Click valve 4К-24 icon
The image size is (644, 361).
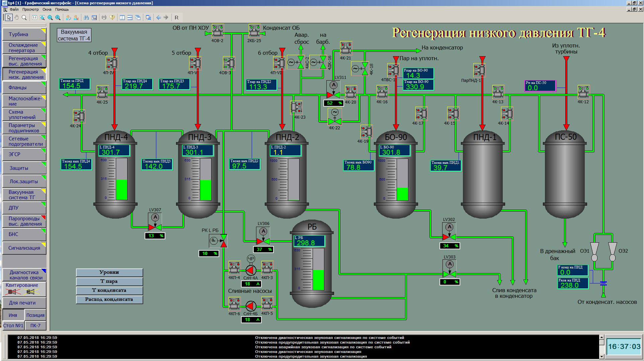coord(79,116)
